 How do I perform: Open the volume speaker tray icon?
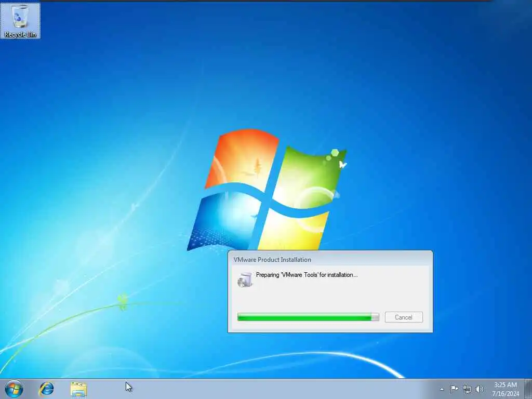click(480, 389)
